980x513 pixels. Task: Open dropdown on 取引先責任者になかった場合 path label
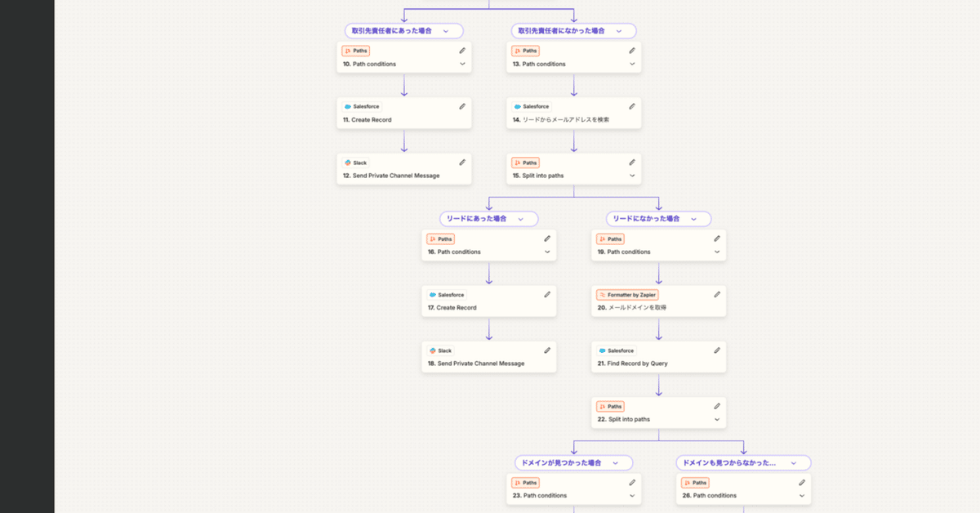click(x=619, y=31)
